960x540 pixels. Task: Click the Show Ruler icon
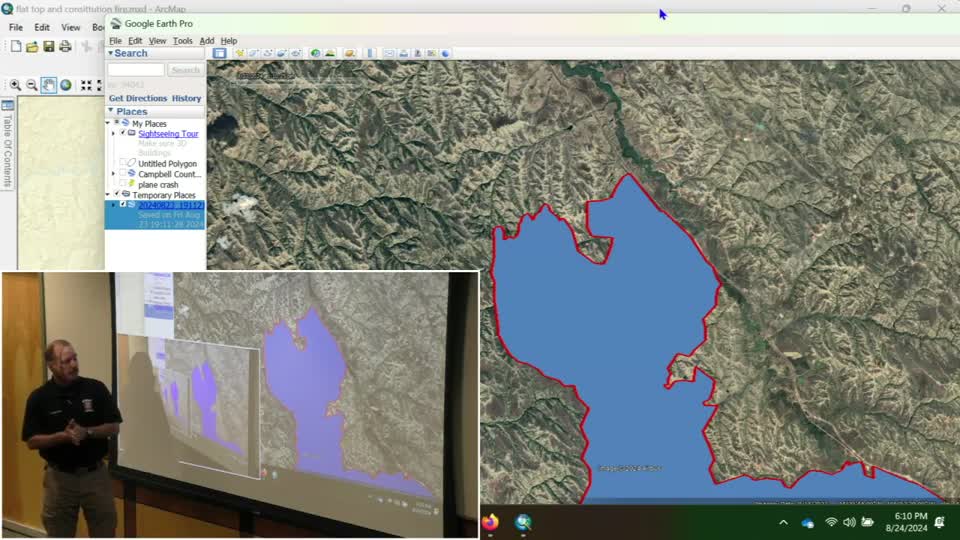coord(370,53)
